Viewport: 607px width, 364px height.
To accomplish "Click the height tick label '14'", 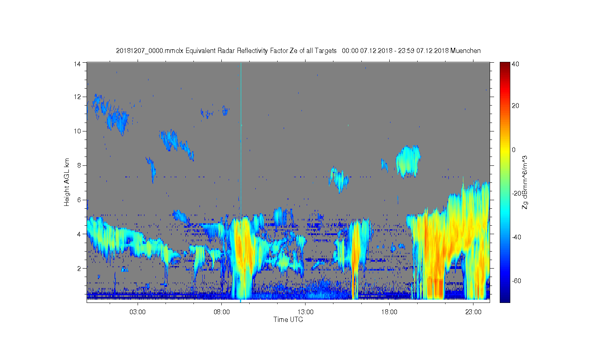I will (x=78, y=63).
